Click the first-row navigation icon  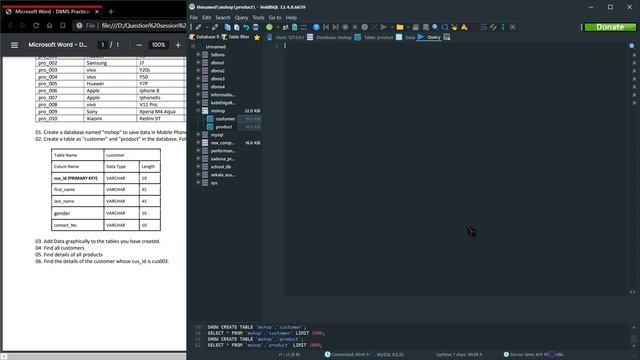[x=326, y=27]
